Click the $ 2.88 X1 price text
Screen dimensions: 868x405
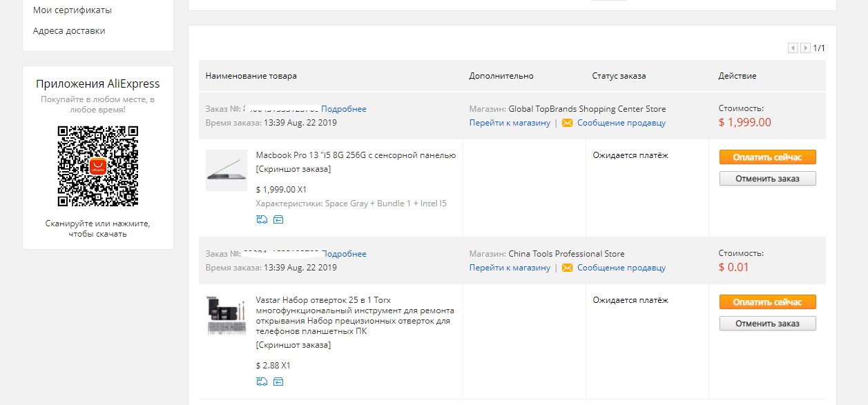click(273, 366)
